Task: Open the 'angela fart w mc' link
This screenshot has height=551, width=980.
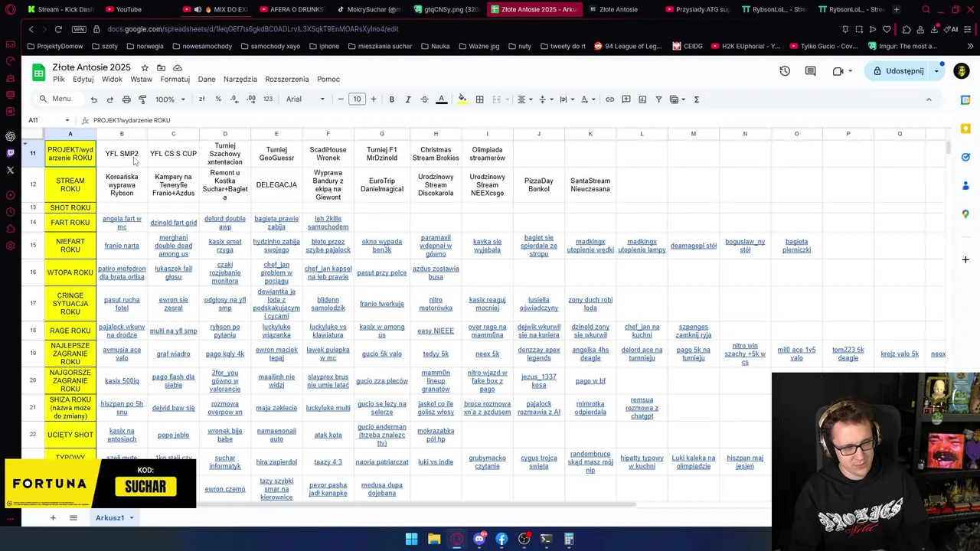Action: coord(122,223)
